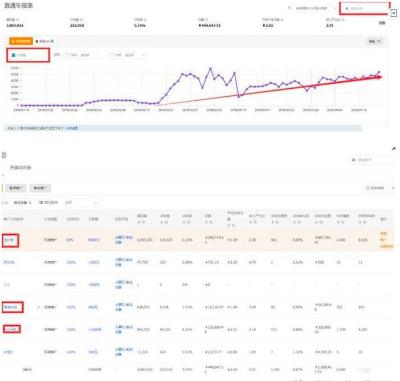
Task: Click the platform settings link in the fifth row
Action: coord(124,329)
